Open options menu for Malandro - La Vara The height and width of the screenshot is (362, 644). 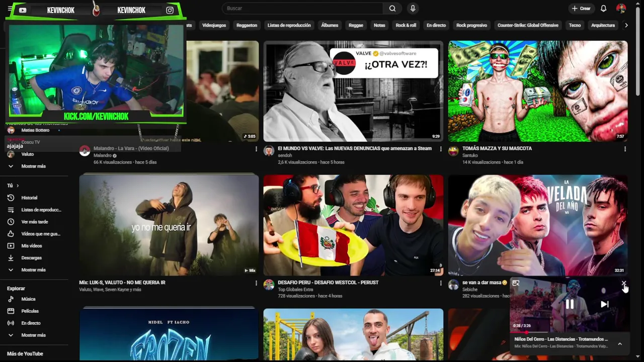[x=256, y=149]
